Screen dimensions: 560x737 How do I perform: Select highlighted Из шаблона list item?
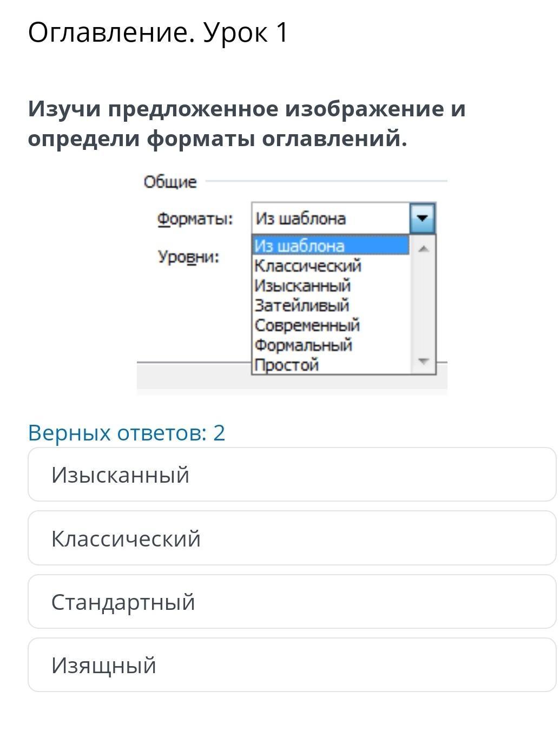pyautogui.click(x=330, y=246)
